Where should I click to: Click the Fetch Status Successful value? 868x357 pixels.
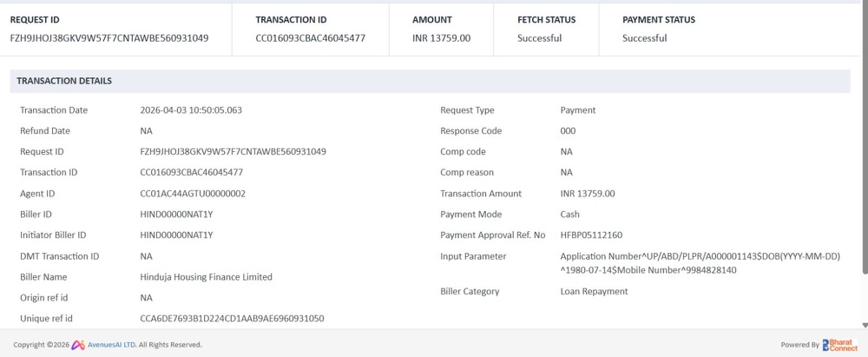tap(539, 38)
